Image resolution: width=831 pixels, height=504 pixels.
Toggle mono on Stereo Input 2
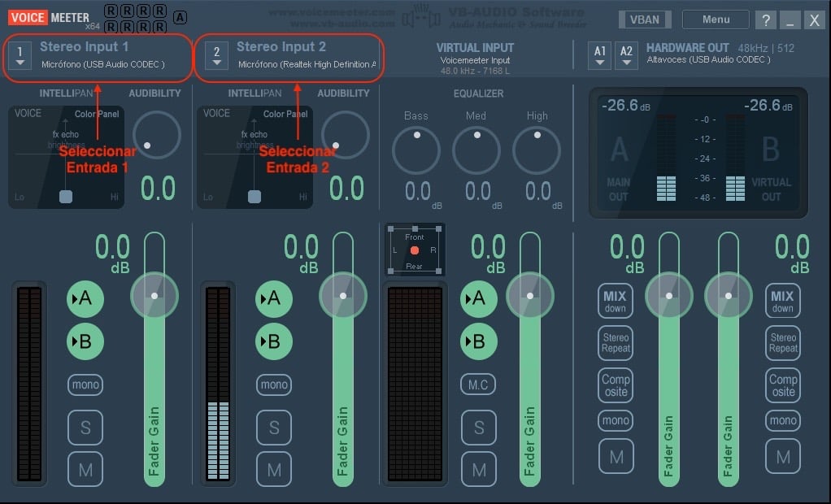(274, 385)
